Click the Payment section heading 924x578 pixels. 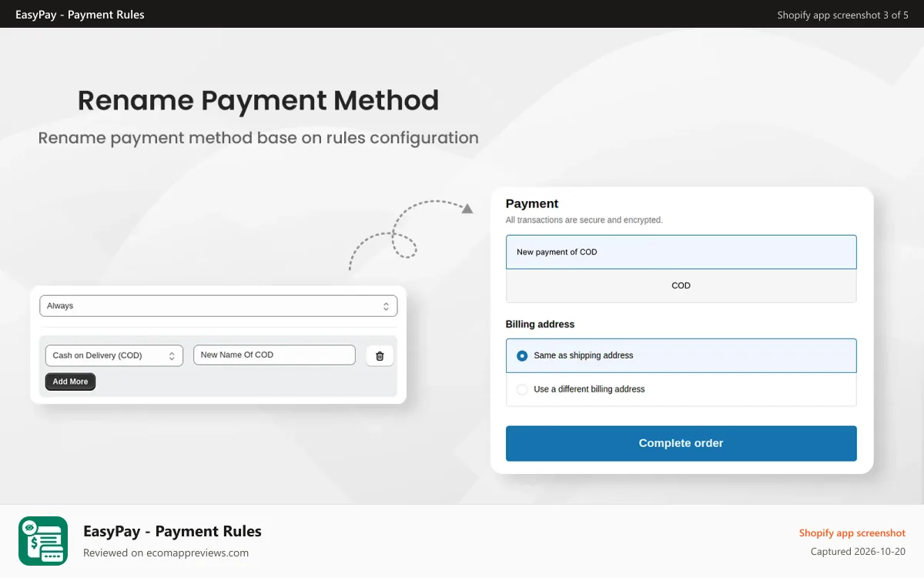(532, 203)
